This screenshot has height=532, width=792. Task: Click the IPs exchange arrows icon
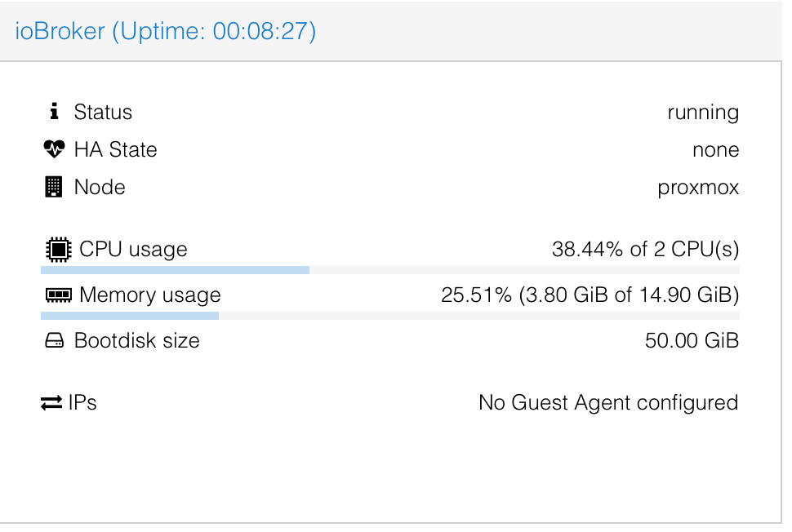[51, 403]
